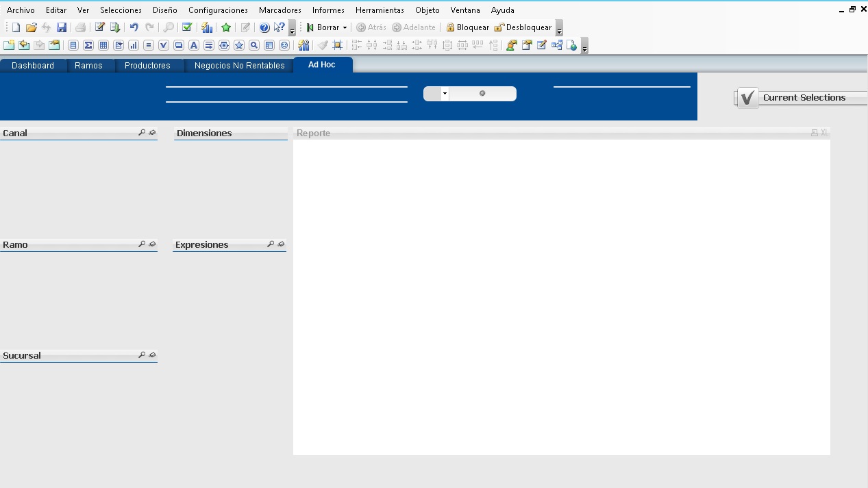Click the User preferences icon
868x488 pixels.
511,45
